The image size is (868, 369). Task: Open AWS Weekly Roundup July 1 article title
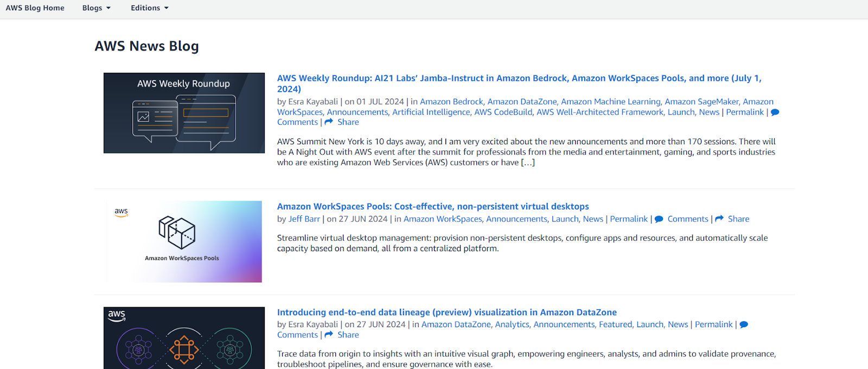point(519,84)
